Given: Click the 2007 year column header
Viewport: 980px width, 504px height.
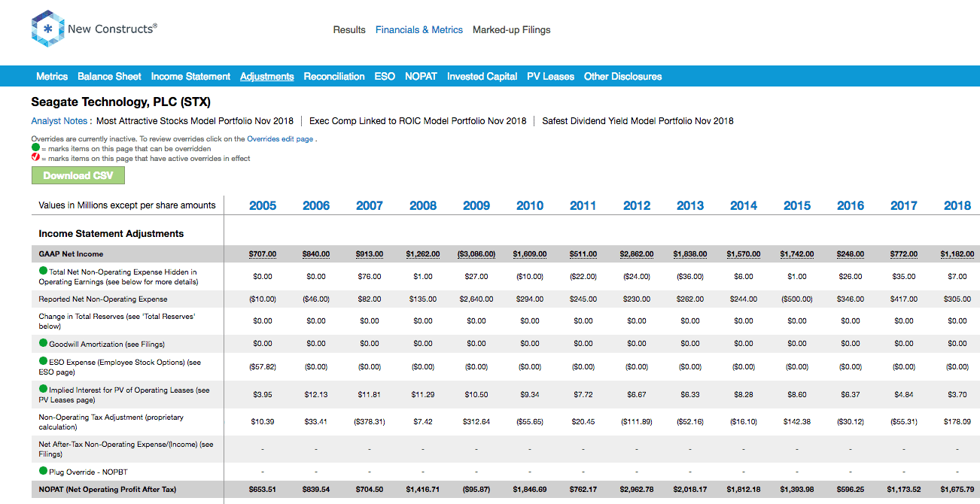Looking at the screenshot, I should pyautogui.click(x=370, y=205).
